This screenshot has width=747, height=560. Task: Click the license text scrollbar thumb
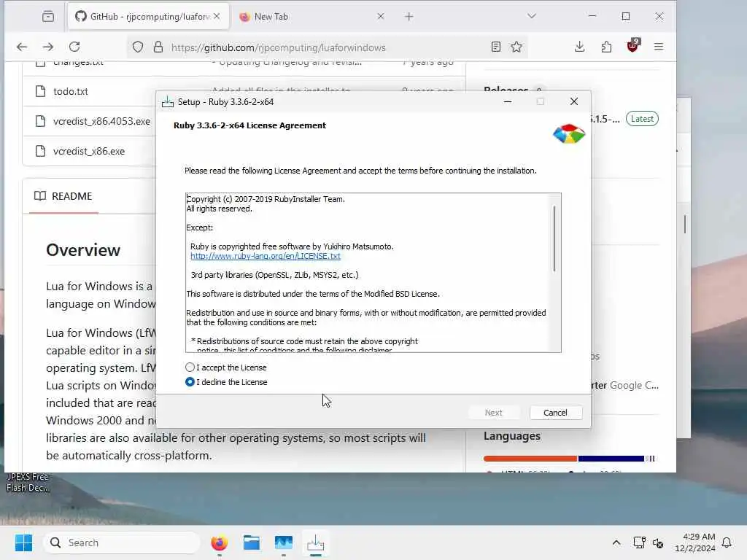(554, 238)
